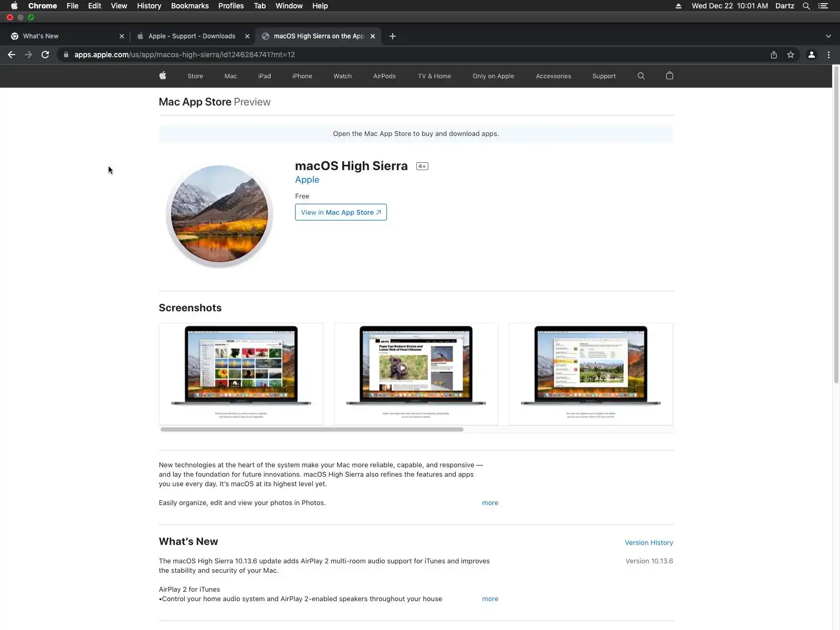Switch to the Apple Support Downloads tab
Viewport: 840px width, 630px height.
pos(192,36)
